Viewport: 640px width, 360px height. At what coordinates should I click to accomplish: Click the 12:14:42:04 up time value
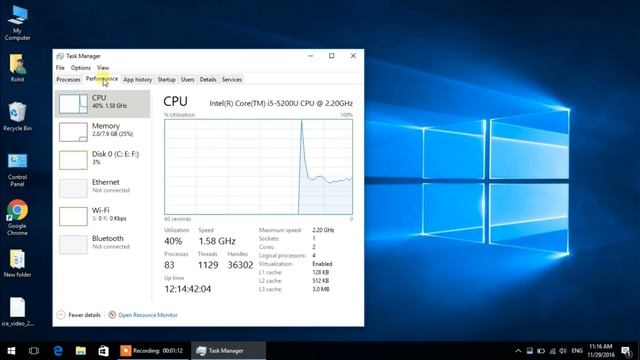[188, 289]
